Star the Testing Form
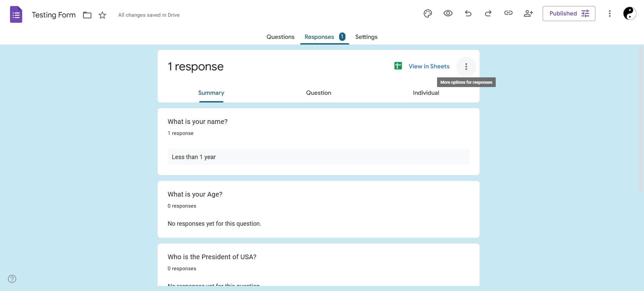Screen dimensions: 644x291 (102, 15)
